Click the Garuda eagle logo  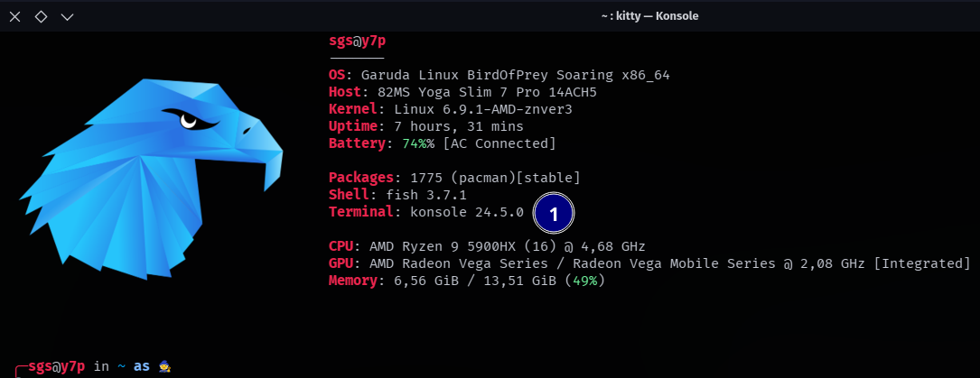point(151,179)
